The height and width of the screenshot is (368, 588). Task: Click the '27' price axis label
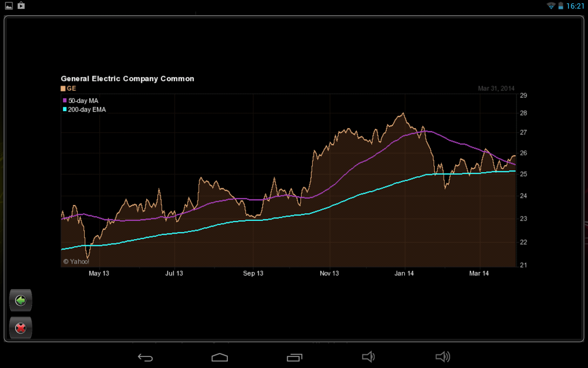pos(523,132)
